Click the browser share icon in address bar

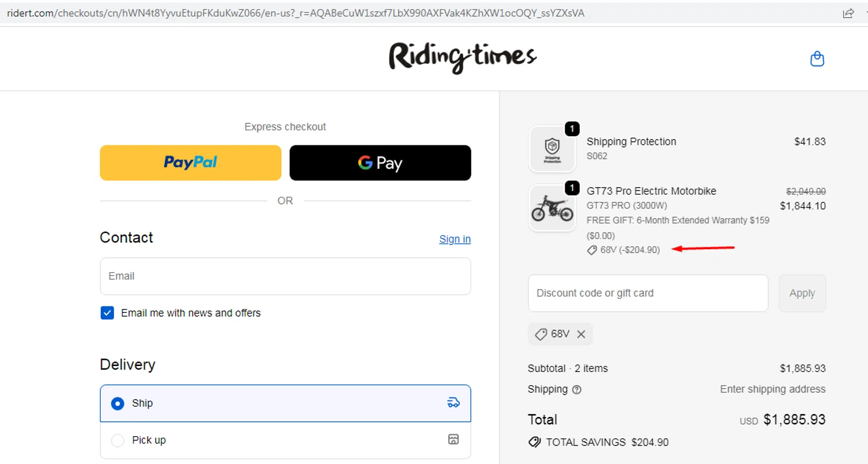pos(848,13)
